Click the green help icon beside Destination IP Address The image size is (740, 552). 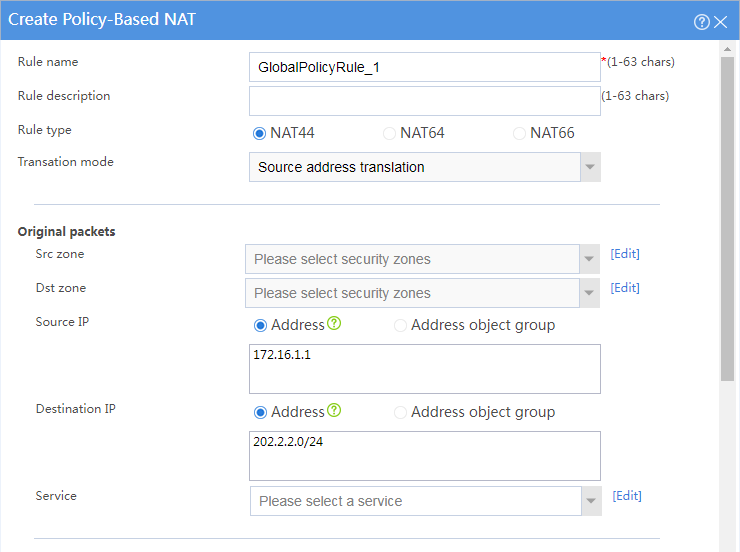coord(334,410)
